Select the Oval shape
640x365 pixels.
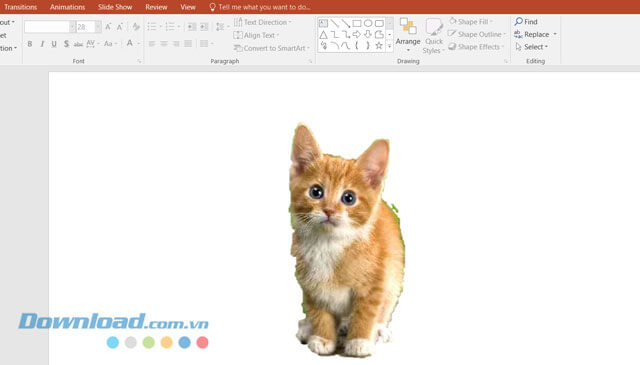pyautogui.click(x=368, y=23)
